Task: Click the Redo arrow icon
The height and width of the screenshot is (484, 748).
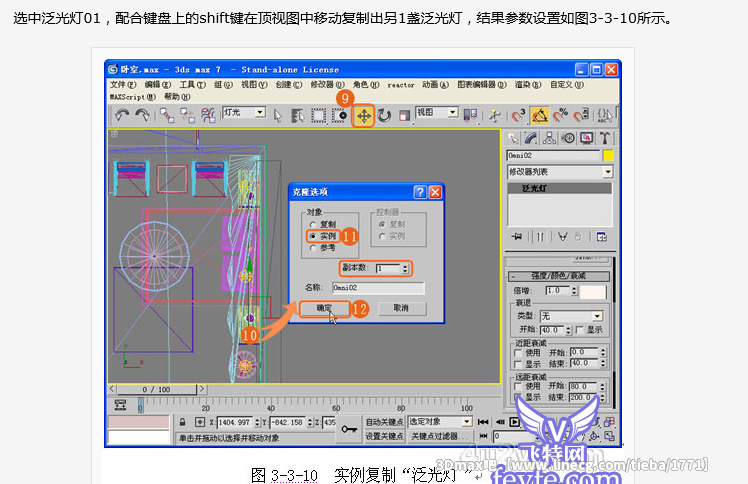Action: coord(143,115)
